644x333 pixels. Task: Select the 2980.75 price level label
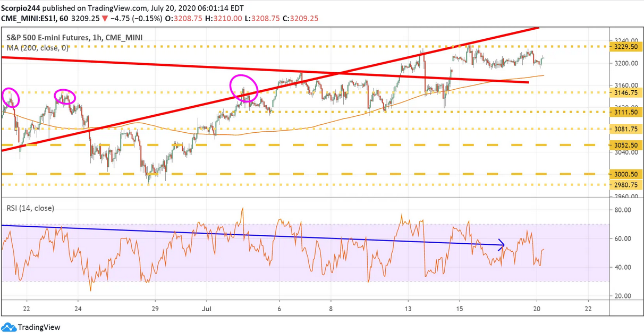(x=626, y=185)
